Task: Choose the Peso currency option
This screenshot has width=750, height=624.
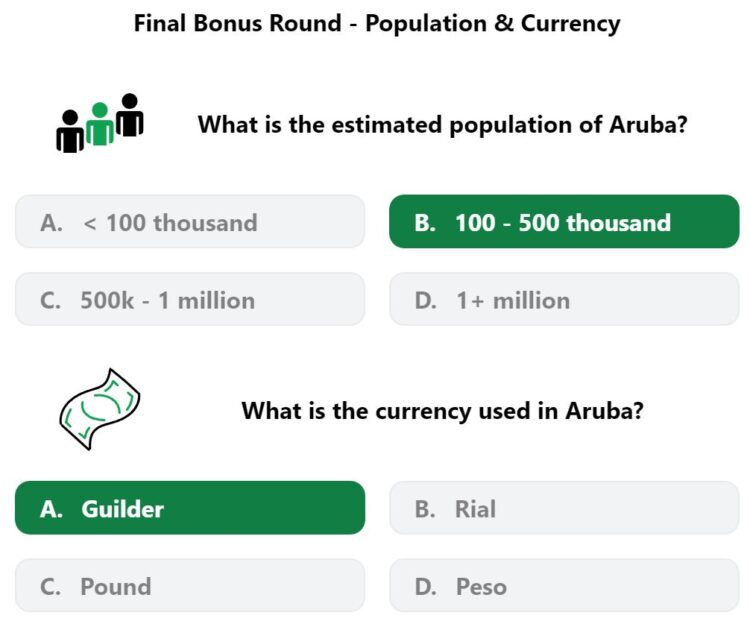Action: [564, 586]
